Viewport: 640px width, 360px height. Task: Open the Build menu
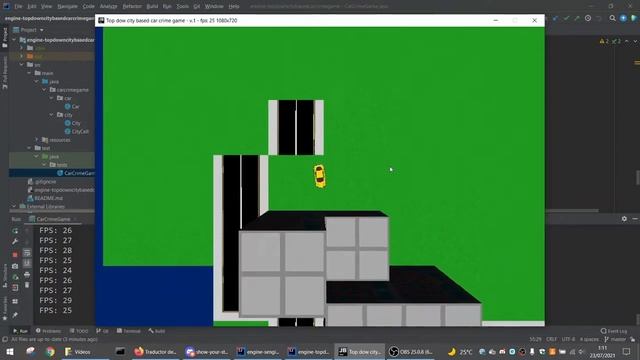[152, 7]
